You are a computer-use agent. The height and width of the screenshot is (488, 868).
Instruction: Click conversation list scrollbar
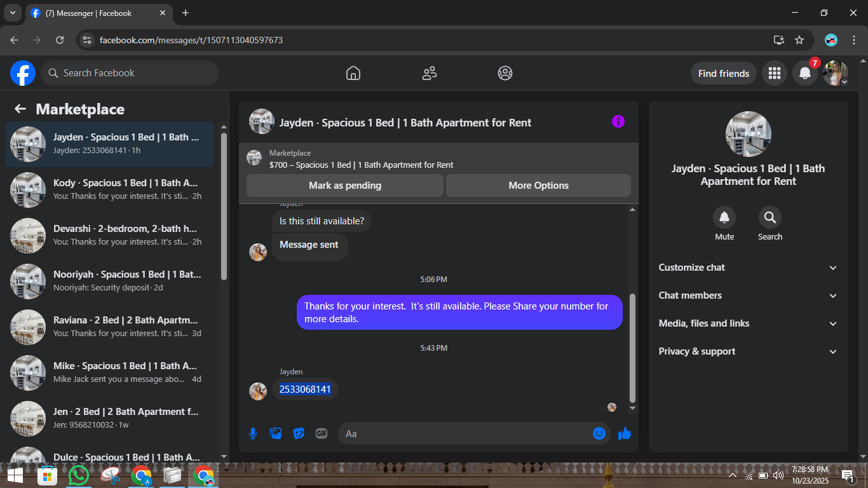coord(224,207)
